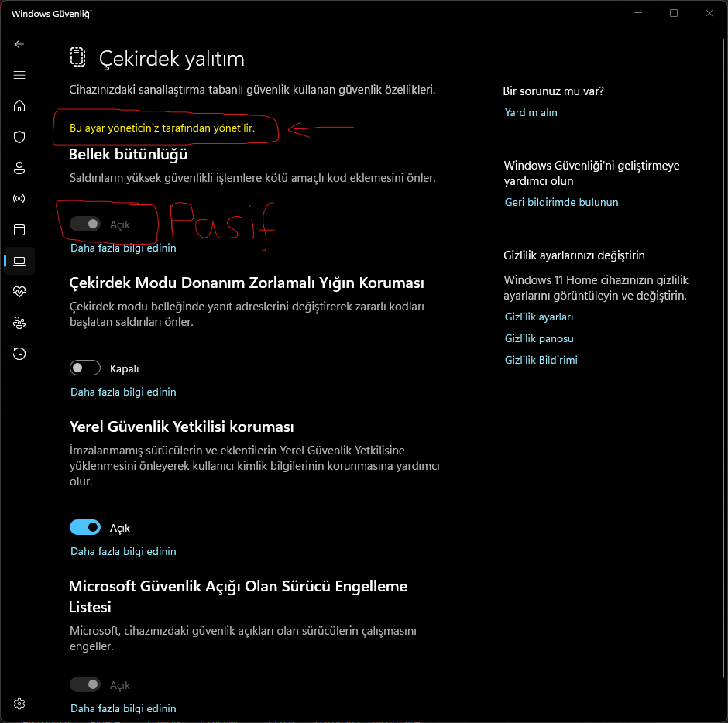Click Geri bildirimde bulunun link
Viewport: 728px width, 723px height.
pos(561,202)
